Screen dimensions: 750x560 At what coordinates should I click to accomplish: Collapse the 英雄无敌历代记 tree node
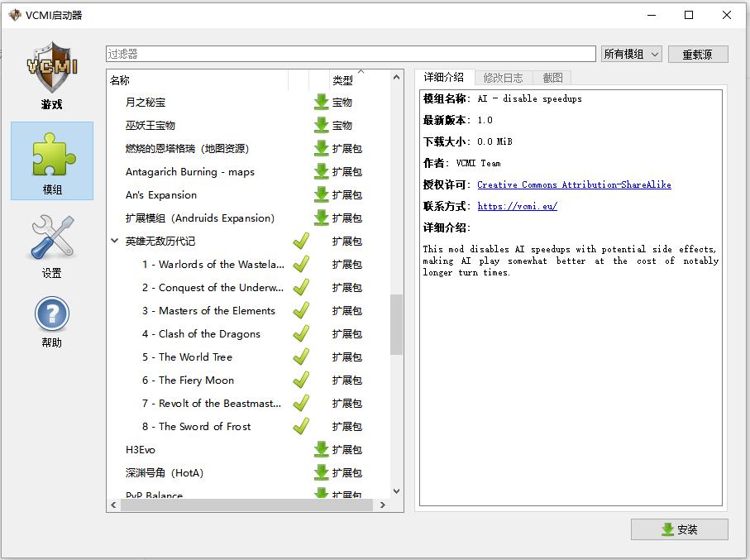tap(115, 241)
